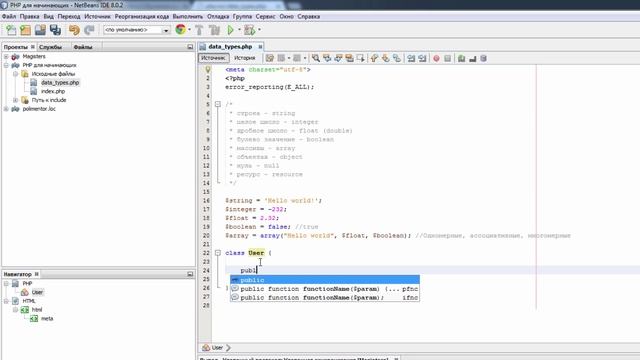Expand the polmentor.loc project node
The image size is (640, 360).
pyautogui.click(x=6, y=109)
